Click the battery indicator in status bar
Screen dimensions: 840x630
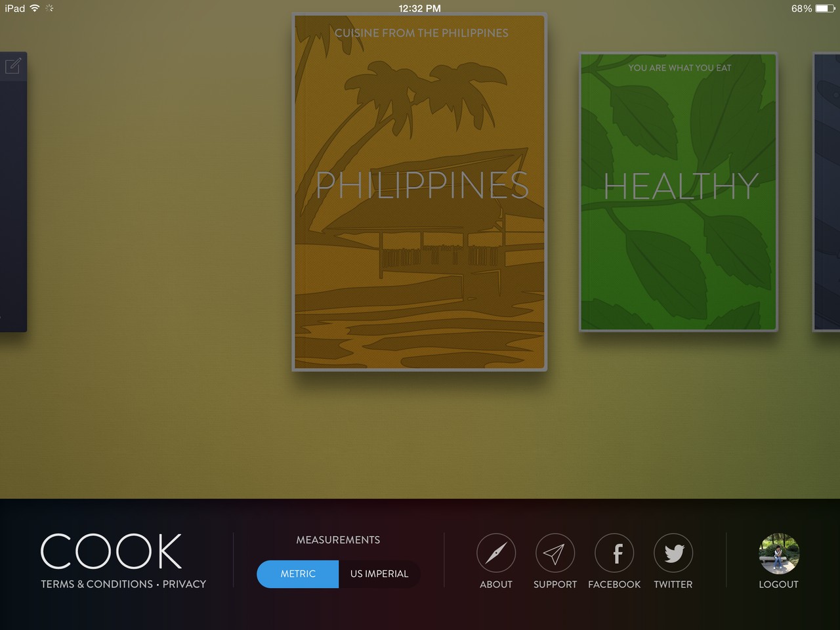(x=825, y=9)
